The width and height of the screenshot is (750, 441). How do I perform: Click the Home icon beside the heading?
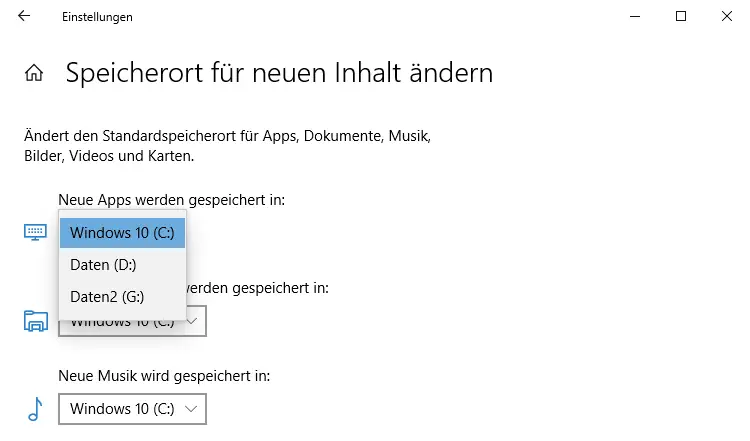coord(34,73)
